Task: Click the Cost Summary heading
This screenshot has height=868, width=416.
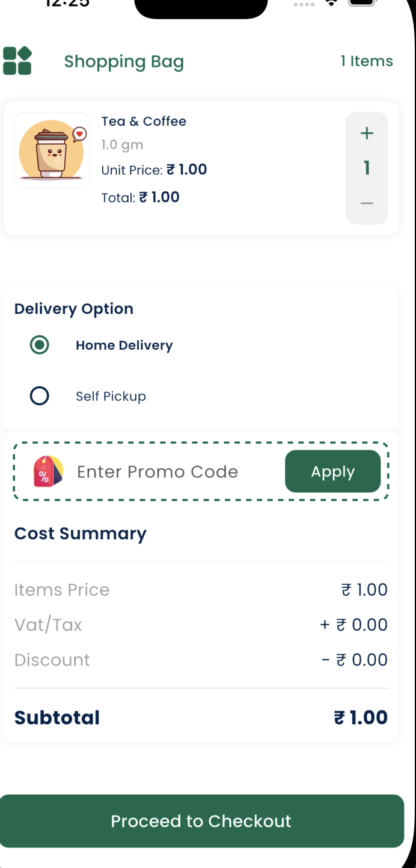Action: (80, 533)
